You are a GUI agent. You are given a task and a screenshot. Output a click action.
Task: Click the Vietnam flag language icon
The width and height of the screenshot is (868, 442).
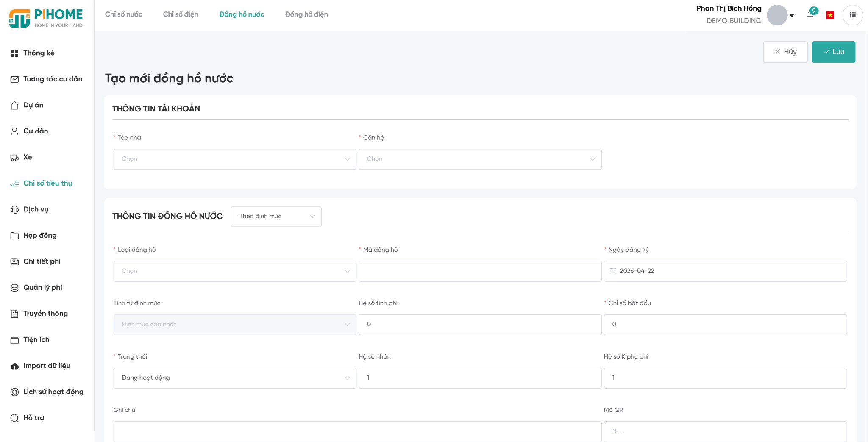point(830,15)
